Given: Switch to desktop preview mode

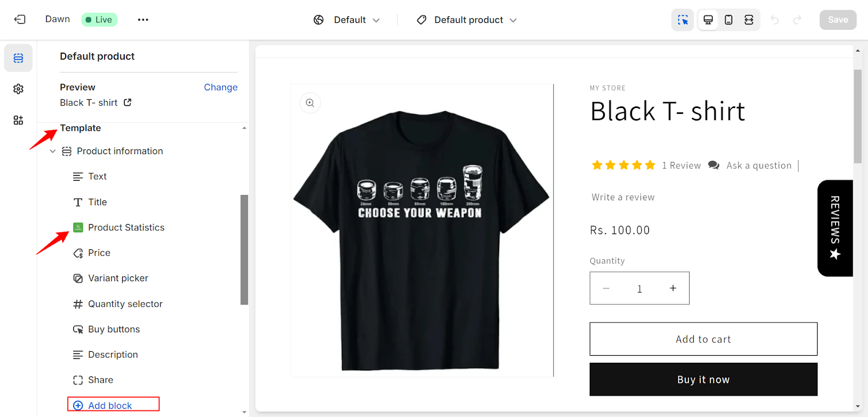Looking at the screenshot, I should (708, 20).
